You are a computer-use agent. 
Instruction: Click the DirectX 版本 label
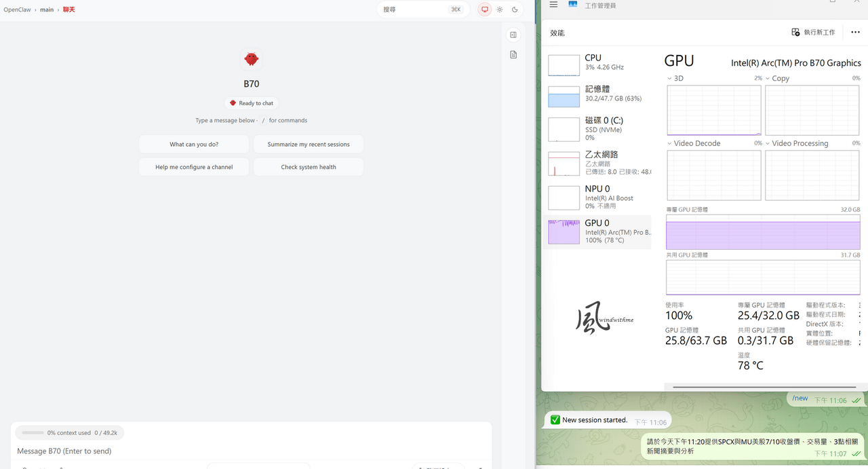click(x=825, y=324)
